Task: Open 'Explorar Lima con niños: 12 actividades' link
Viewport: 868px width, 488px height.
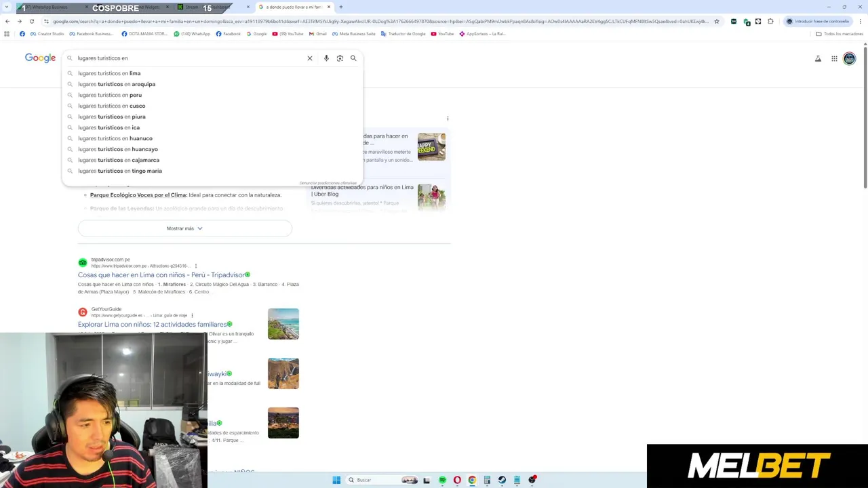Action: point(152,325)
